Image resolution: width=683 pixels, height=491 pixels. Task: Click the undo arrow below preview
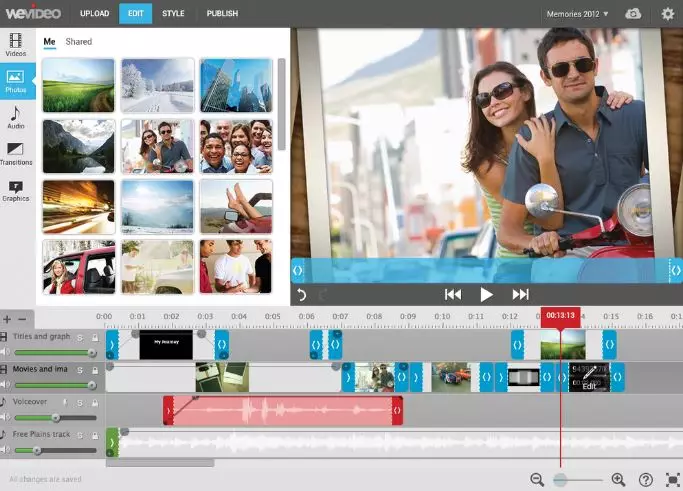(301, 295)
